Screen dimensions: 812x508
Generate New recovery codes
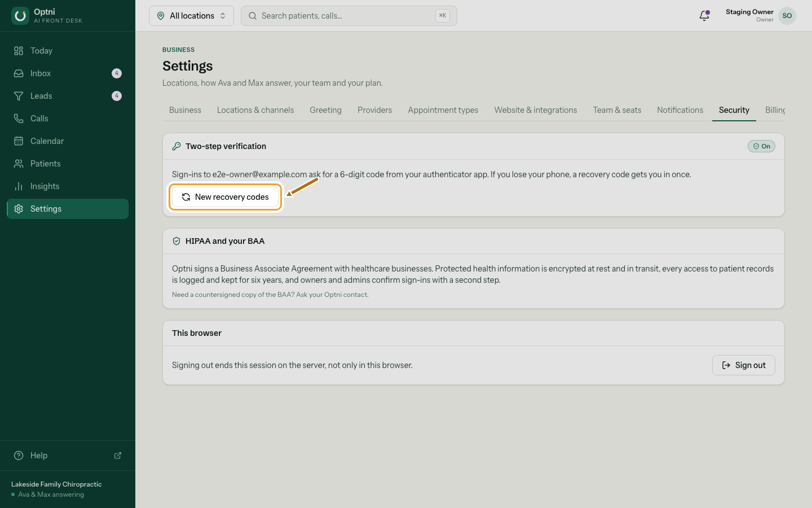pyautogui.click(x=225, y=197)
